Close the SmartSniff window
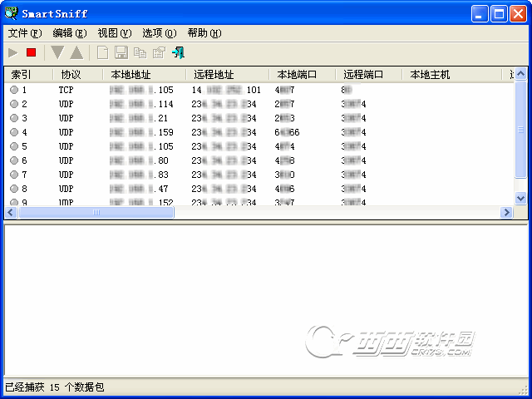Viewport: 532px width, 399px height. [x=519, y=14]
